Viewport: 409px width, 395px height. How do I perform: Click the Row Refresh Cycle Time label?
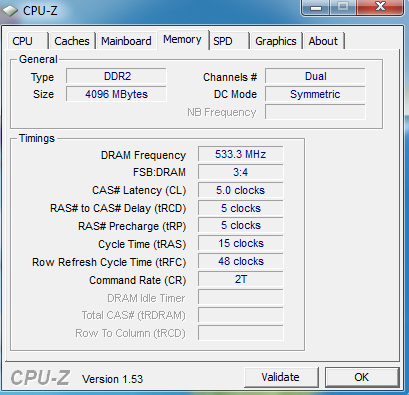[109, 262]
